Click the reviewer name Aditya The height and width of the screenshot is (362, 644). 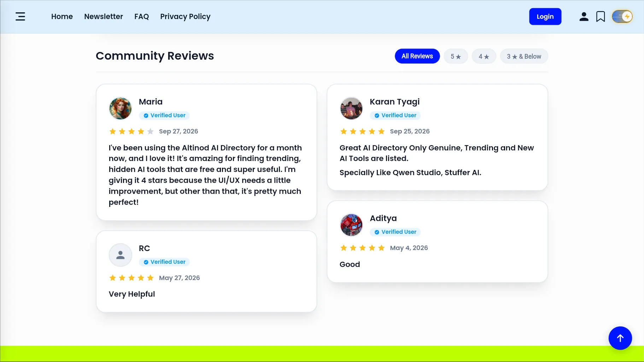tap(383, 218)
